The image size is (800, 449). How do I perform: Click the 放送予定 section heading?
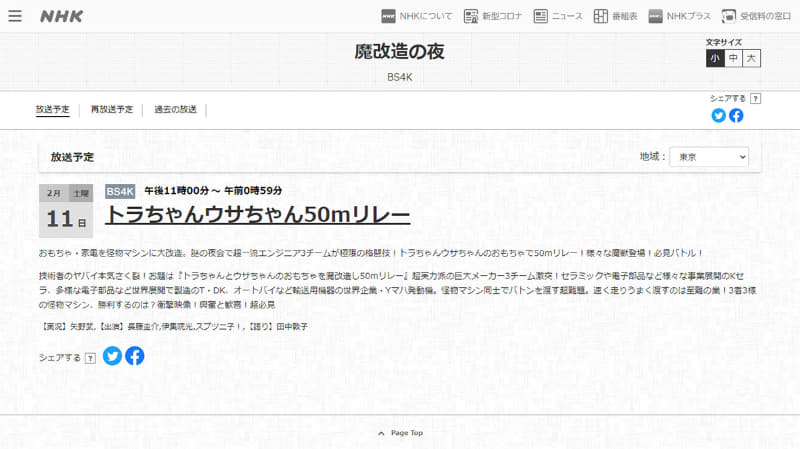[72, 157]
